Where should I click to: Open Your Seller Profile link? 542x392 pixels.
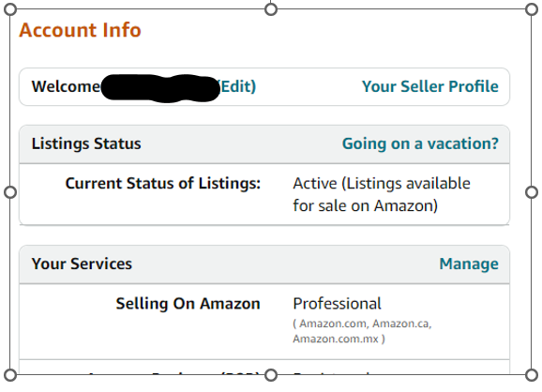point(430,86)
